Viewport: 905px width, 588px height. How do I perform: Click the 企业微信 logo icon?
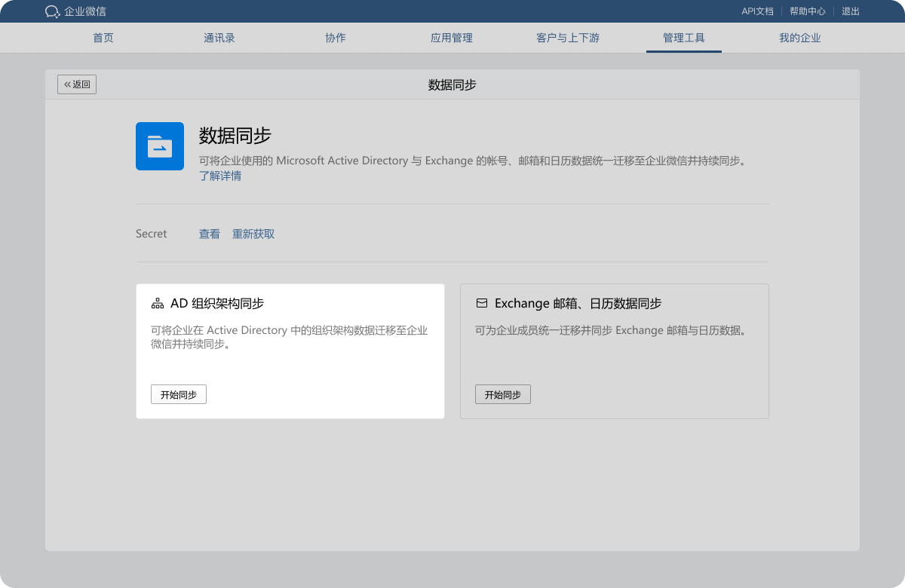click(52, 11)
